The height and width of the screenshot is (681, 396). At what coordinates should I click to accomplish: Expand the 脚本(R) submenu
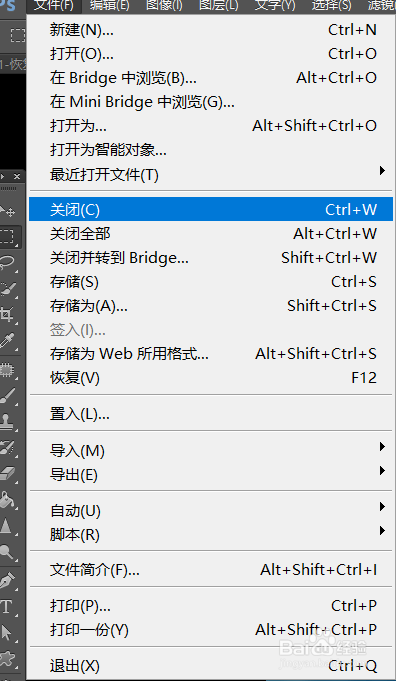coord(211,534)
